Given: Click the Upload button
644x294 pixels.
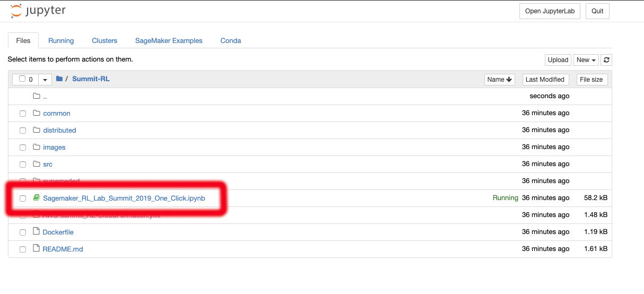Looking at the screenshot, I should tap(558, 60).
